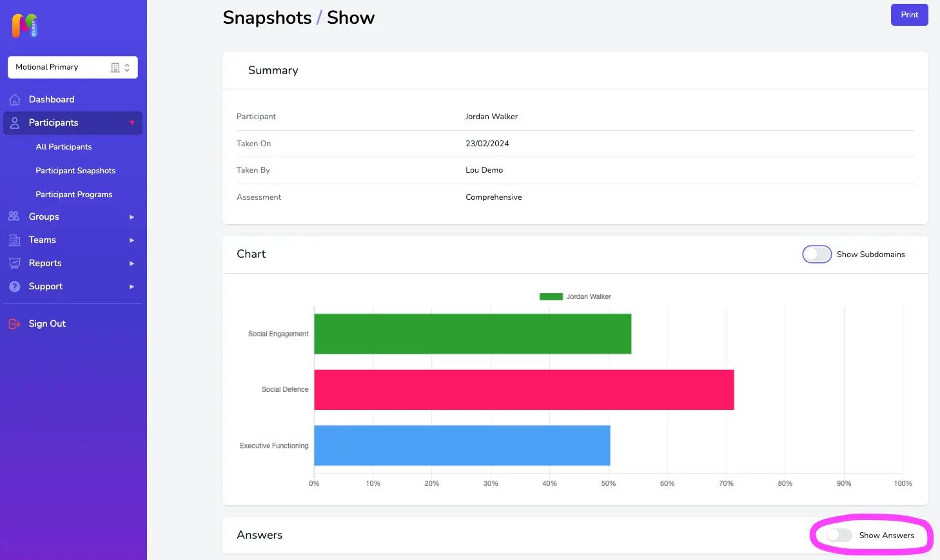This screenshot has width=940, height=560.
Task: Click the date 23/02/2024
Action: [x=487, y=144]
